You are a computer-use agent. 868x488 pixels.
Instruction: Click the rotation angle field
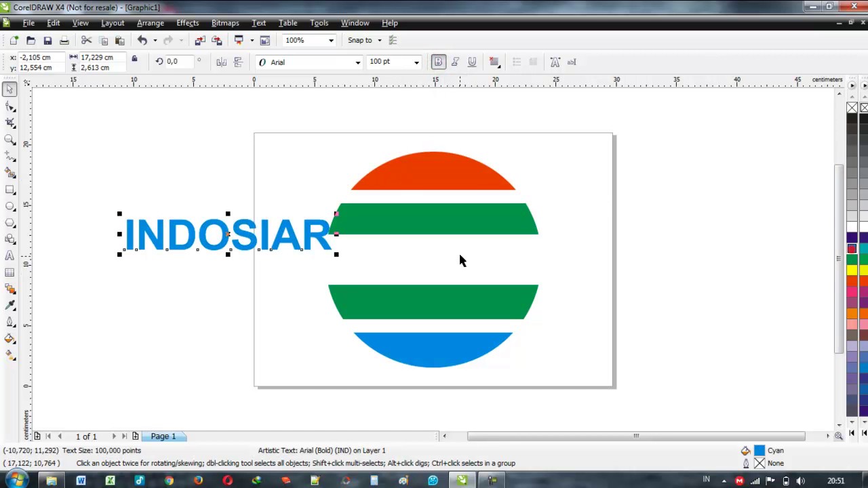click(178, 62)
